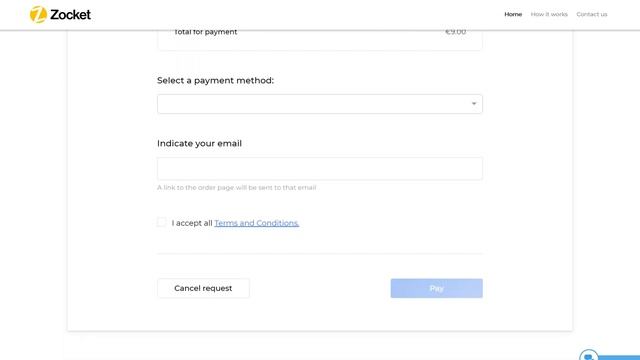Click the Total for payment label

(x=205, y=32)
